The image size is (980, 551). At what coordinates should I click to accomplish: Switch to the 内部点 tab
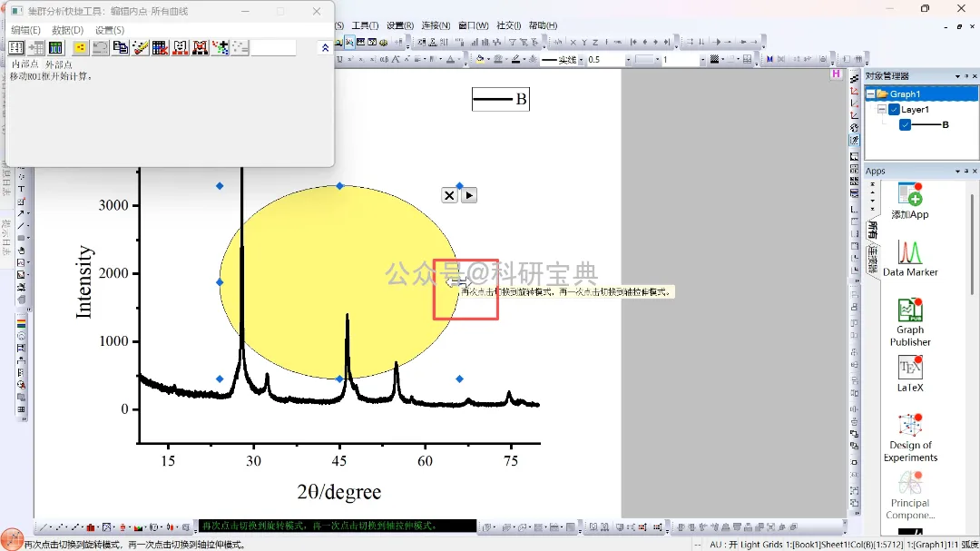click(25, 64)
